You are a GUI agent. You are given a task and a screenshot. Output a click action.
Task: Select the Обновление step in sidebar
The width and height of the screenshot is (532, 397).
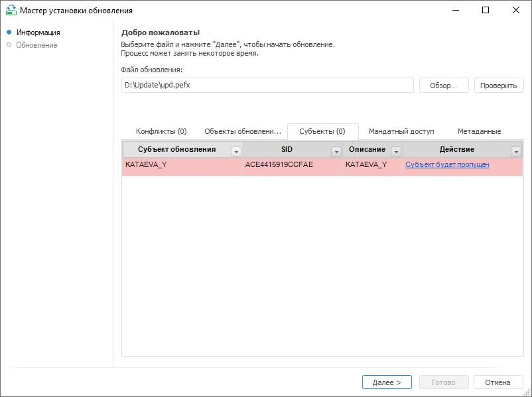pos(36,45)
